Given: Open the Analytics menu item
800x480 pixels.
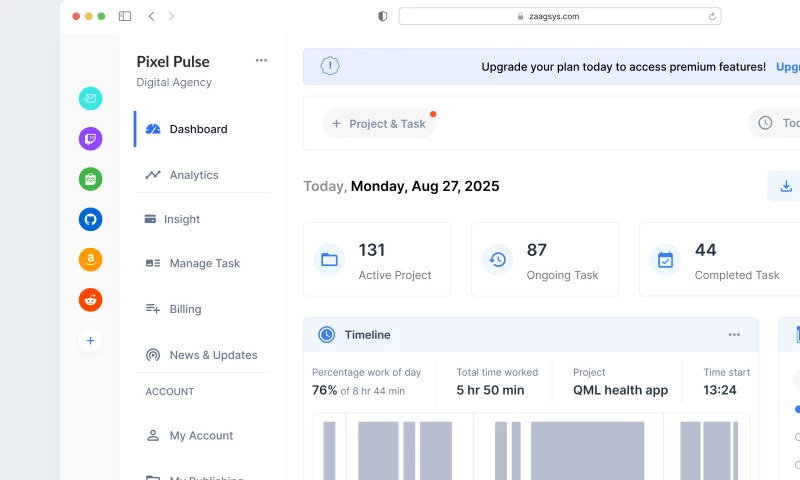Looking at the screenshot, I should point(193,175).
